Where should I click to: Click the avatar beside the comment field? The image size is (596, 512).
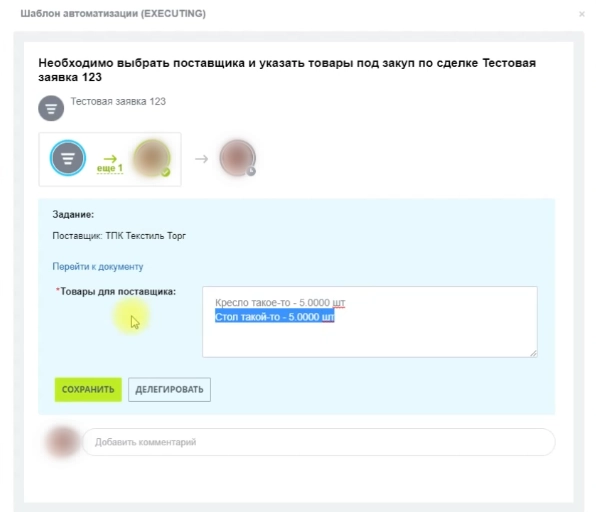[x=62, y=442]
